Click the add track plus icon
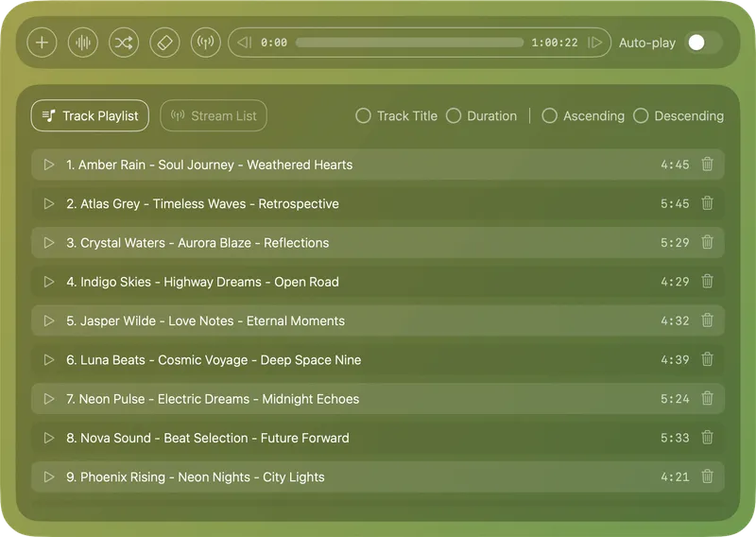Image resolution: width=756 pixels, height=537 pixels. tap(42, 43)
